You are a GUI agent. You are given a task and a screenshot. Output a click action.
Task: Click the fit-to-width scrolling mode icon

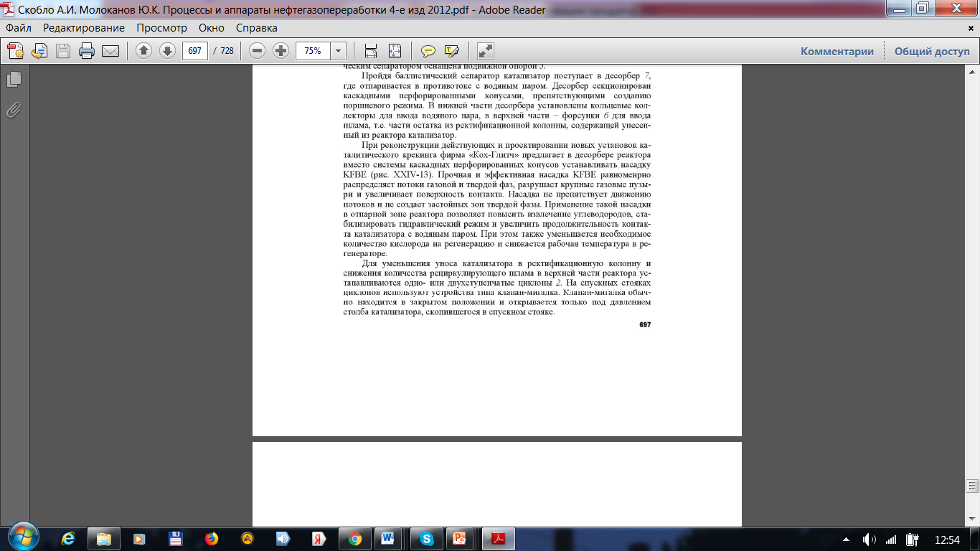tap(371, 51)
